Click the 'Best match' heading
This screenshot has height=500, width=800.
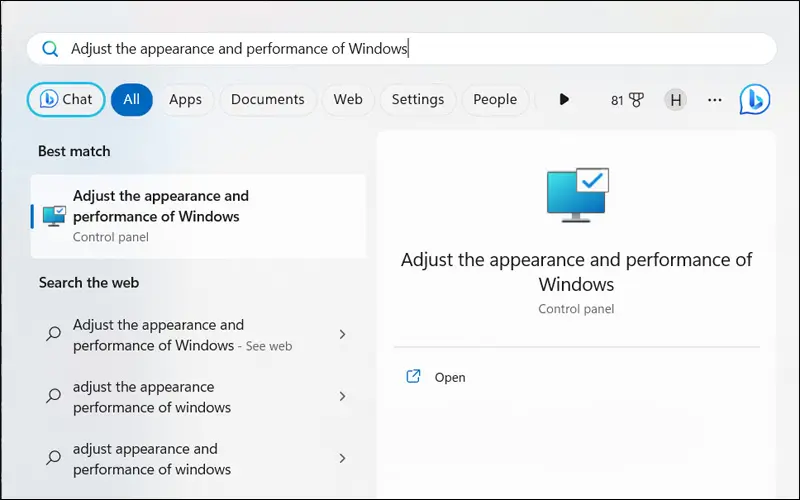74,152
